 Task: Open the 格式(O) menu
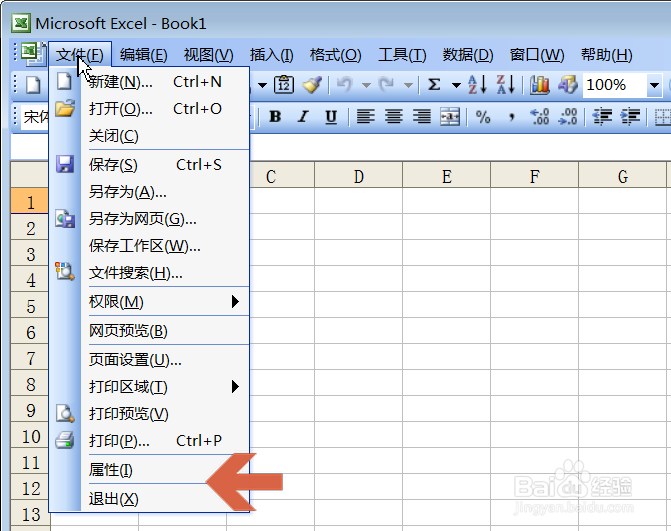point(336,55)
